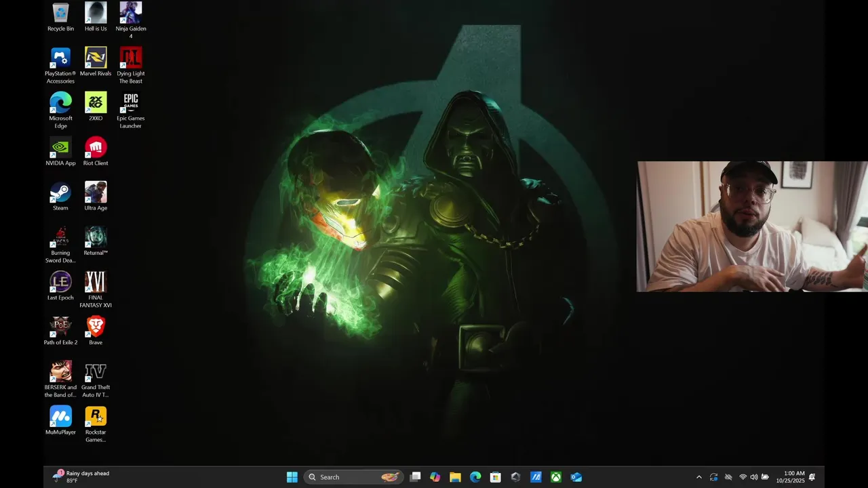Click the webcam video overlay

click(x=752, y=226)
